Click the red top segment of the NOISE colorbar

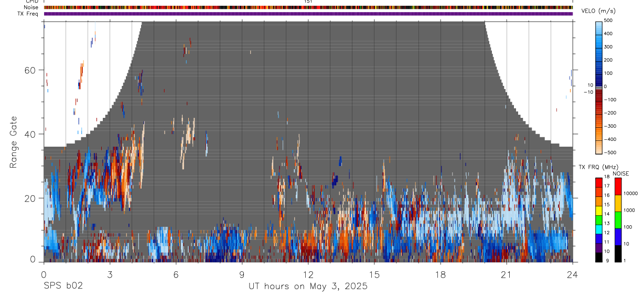618,186
